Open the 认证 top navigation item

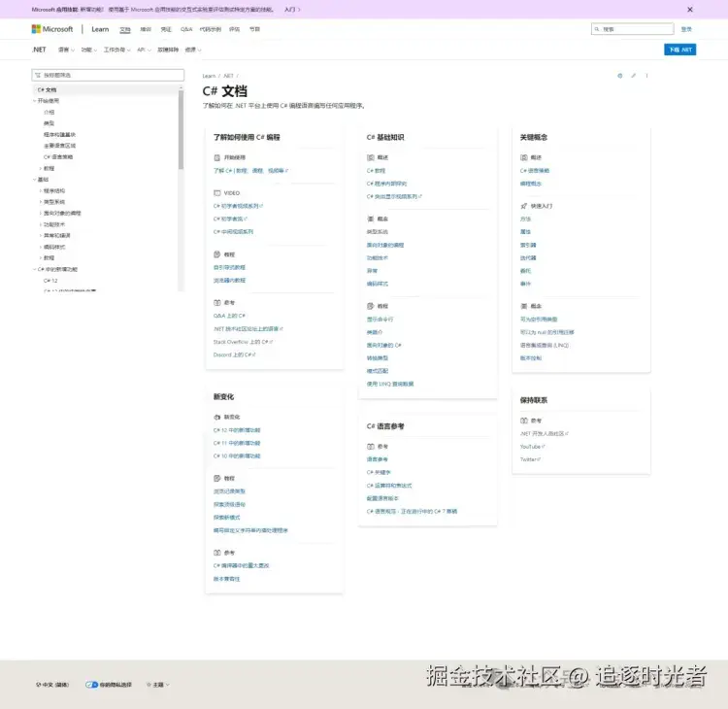click(x=166, y=29)
